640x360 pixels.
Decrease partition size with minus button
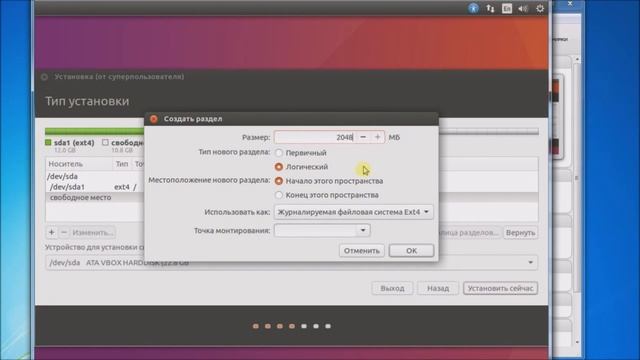[x=363, y=137]
